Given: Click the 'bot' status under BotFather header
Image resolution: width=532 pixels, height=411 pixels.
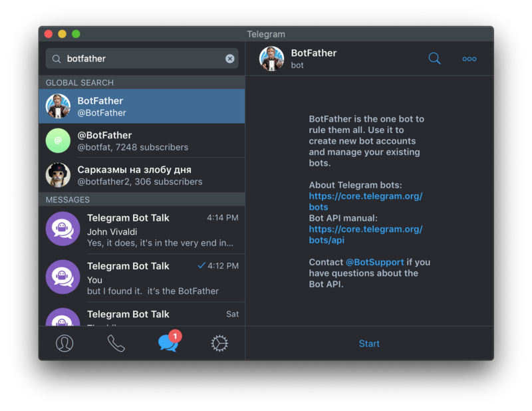Looking at the screenshot, I should click(297, 65).
